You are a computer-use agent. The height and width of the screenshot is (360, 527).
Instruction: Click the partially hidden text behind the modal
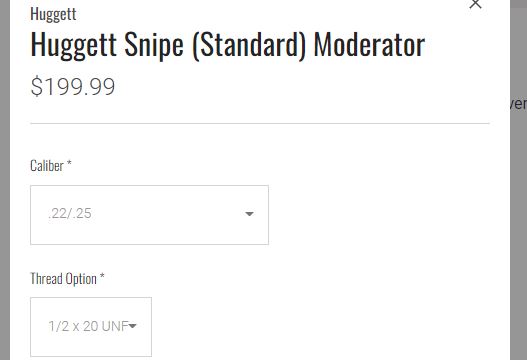[518, 104]
